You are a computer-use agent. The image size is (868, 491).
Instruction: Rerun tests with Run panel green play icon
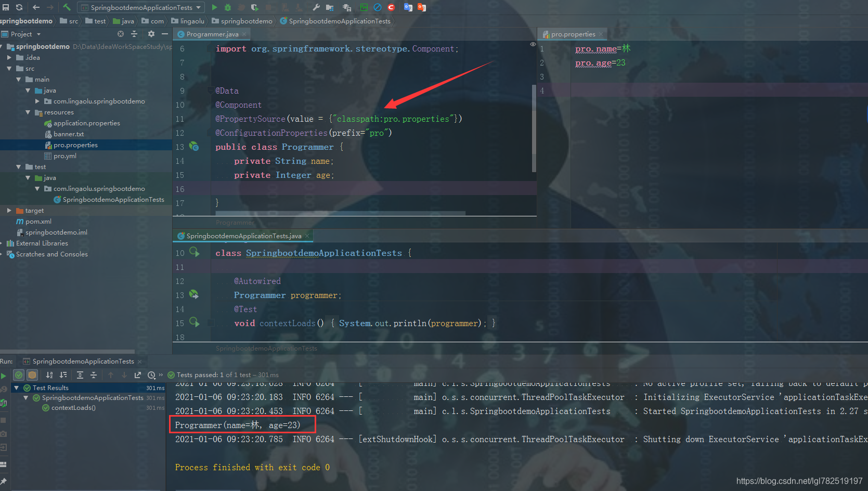pyautogui.click(x=4, y=375)
